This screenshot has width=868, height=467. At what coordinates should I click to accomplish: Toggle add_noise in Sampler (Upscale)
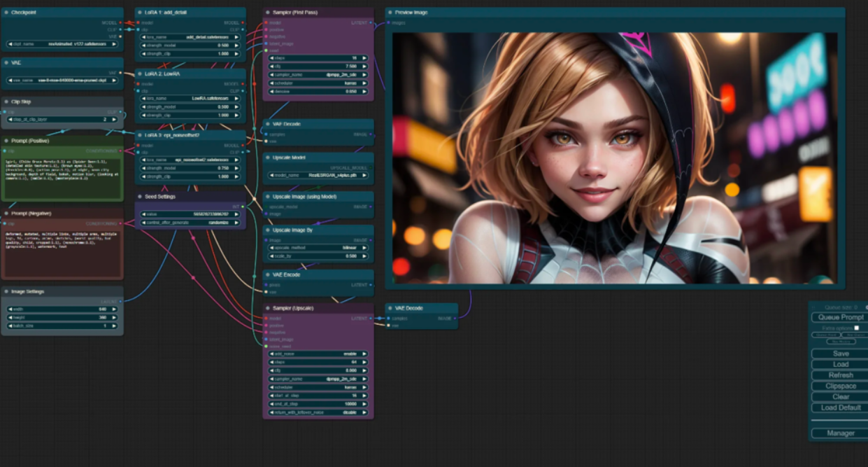point(318,354)
